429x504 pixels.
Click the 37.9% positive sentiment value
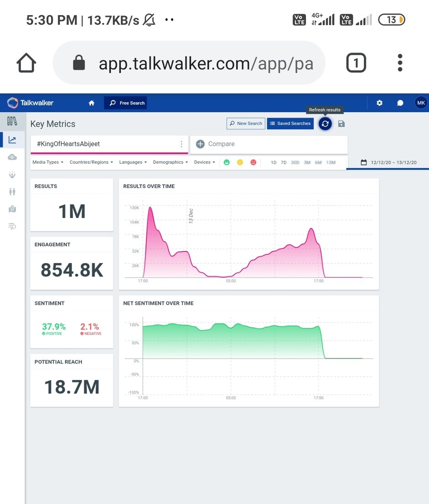[x=54, y=327]
